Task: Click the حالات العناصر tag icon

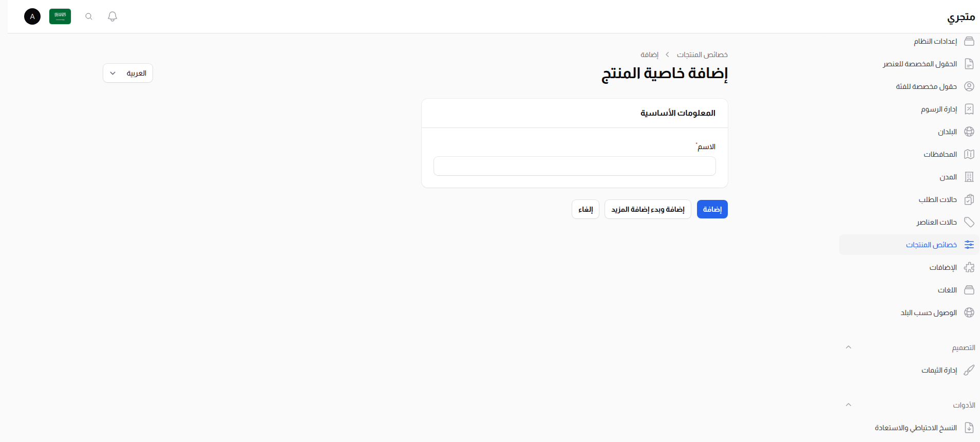Action: (x=969, y=222)
